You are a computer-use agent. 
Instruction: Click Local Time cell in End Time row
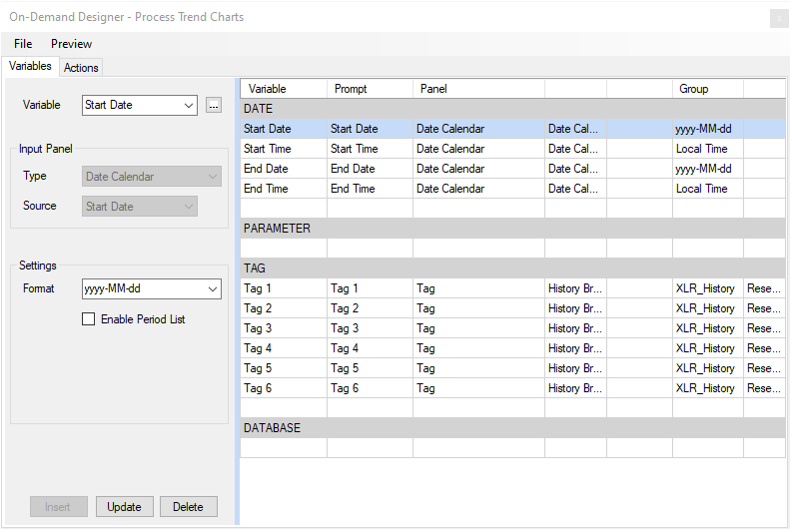click(x=708, y=189)
